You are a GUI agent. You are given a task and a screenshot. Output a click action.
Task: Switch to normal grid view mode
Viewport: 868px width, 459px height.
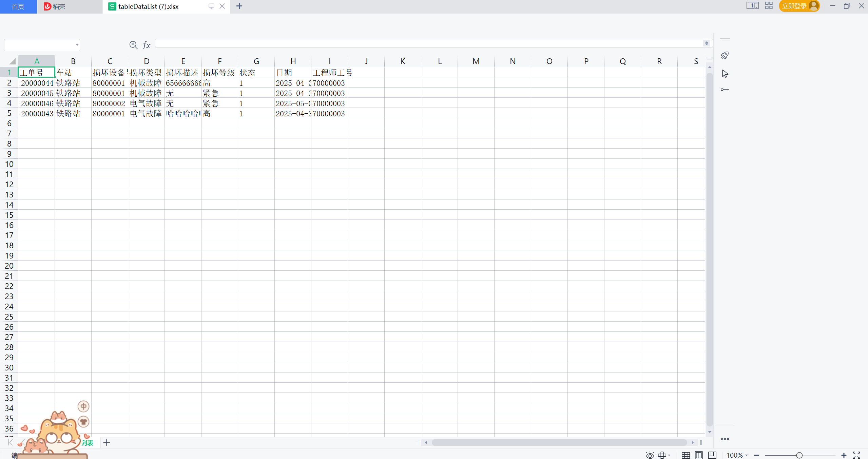point(686,455)
